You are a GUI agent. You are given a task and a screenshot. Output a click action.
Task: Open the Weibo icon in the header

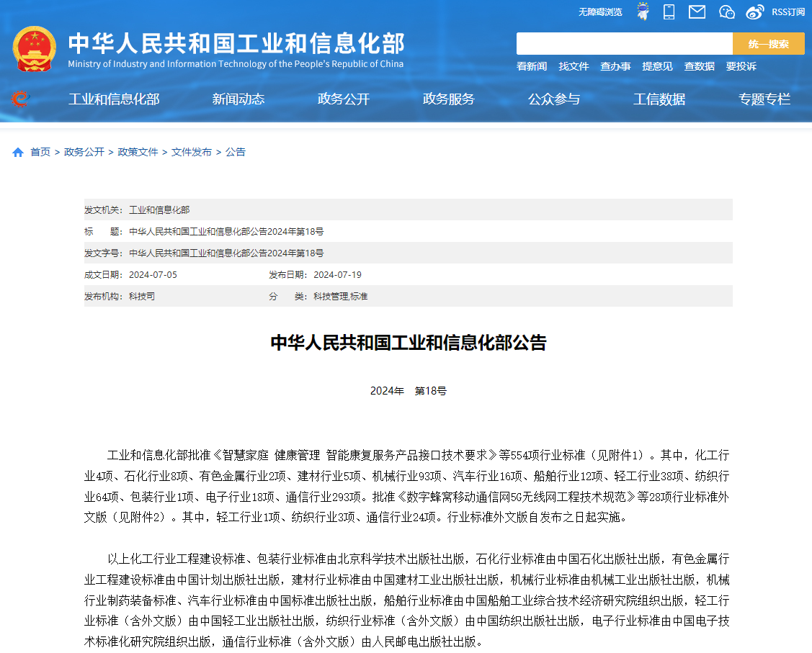[x=754, y=12]
